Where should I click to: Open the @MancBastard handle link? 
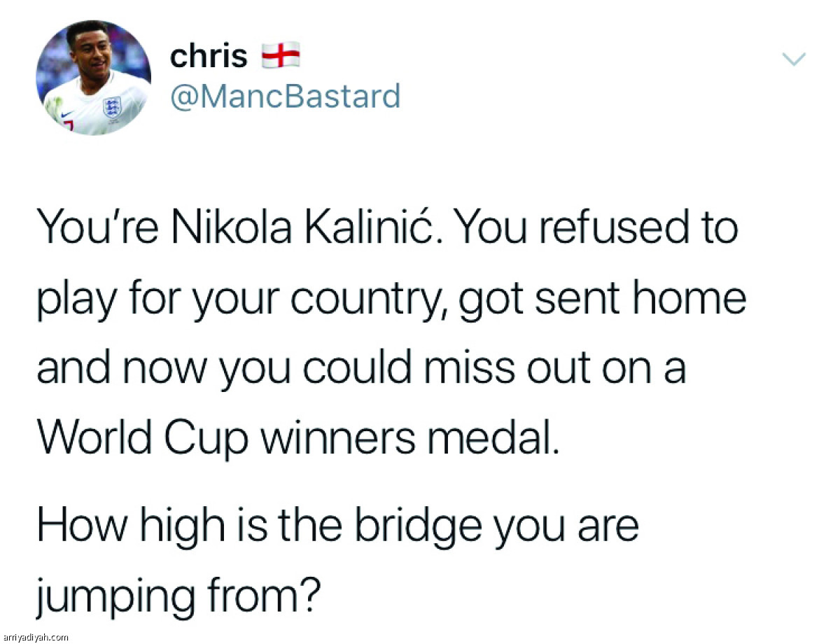point(285,97)
